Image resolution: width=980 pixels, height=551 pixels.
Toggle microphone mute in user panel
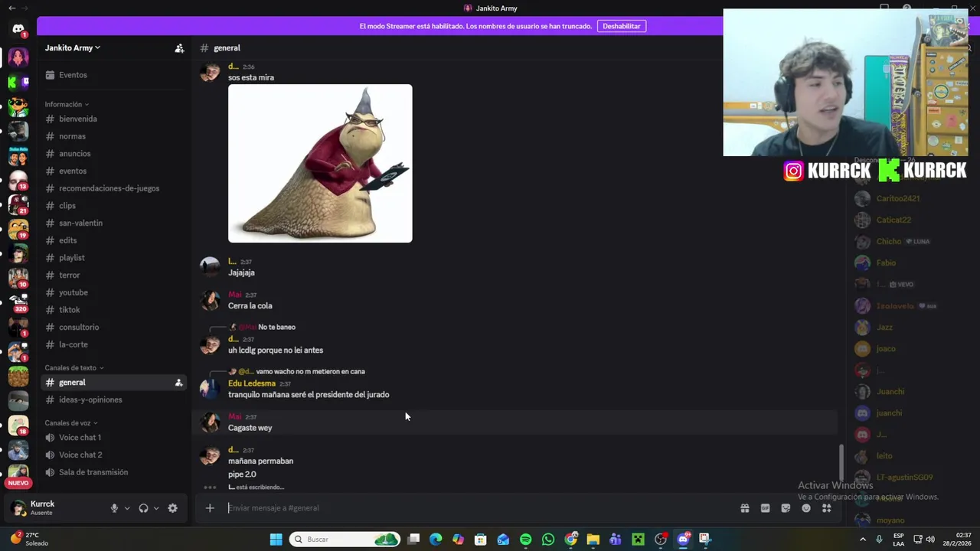pos(114,508)
